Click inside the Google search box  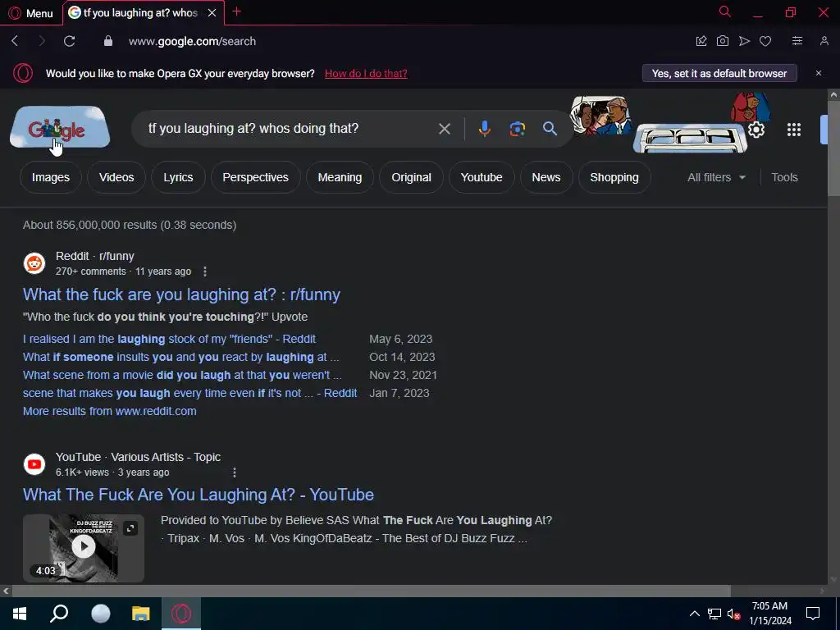click(x=290, y=129)
